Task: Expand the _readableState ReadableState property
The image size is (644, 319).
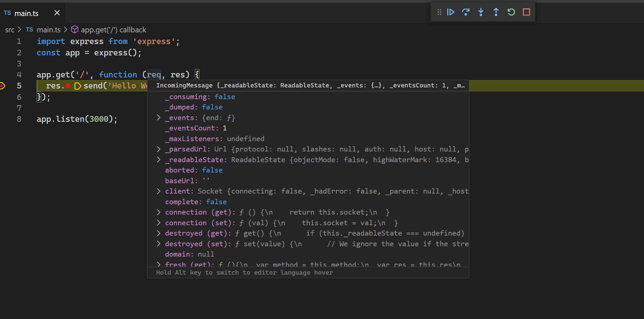Action: [x=158, y=160]
